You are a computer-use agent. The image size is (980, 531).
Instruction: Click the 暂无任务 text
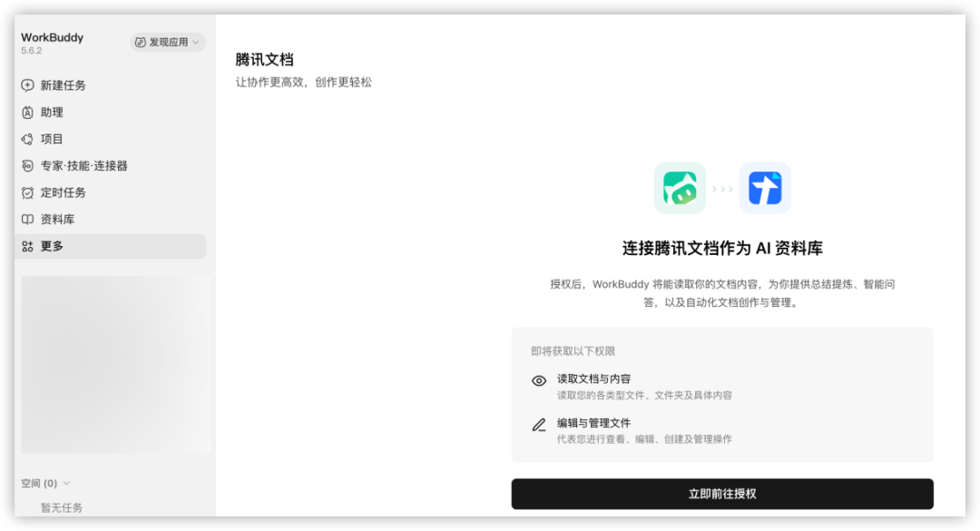point(62,508)
